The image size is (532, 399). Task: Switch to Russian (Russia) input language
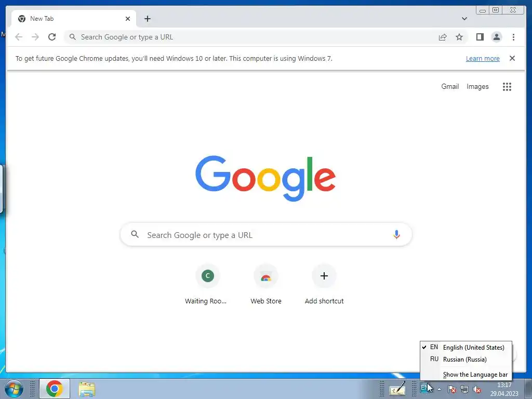pyautogui.click(x=466, y=360)
